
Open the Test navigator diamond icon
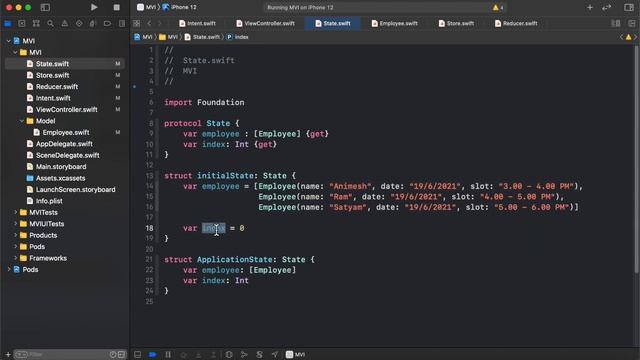pyautogui.click(x=79, y=24)
